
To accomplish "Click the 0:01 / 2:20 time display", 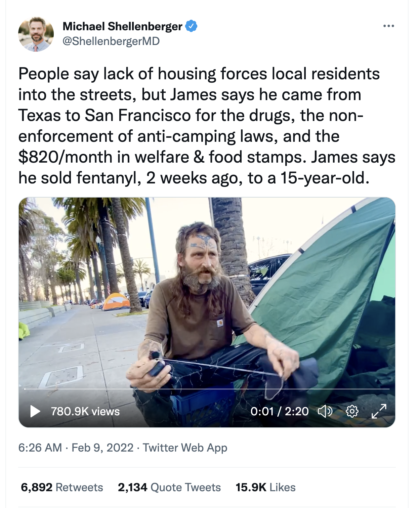I will pyautogui.click(x=280, y=411).
